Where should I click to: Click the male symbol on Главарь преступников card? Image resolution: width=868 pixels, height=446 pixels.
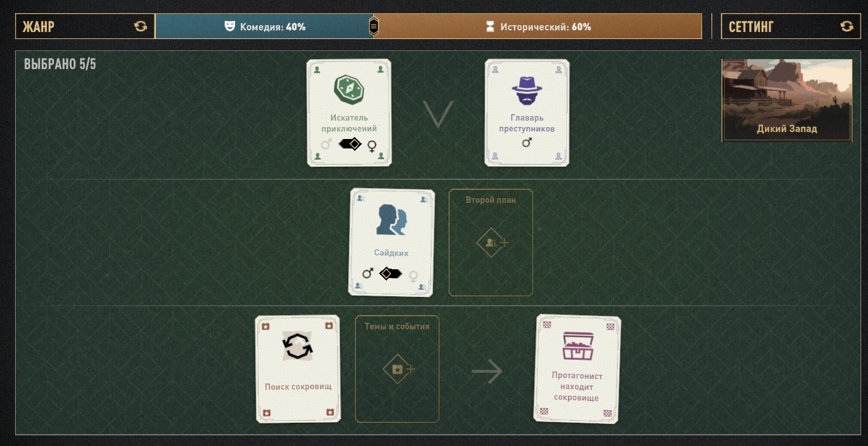(x=527, y=143)
